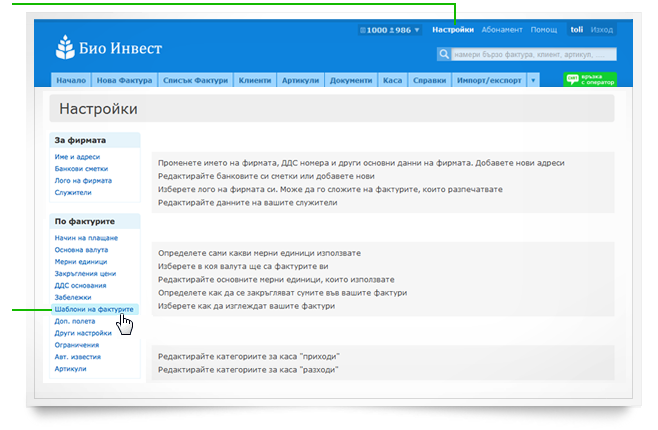658x430 pixels.
Task: Click the Изход logout link
Action: coord(601,30)
